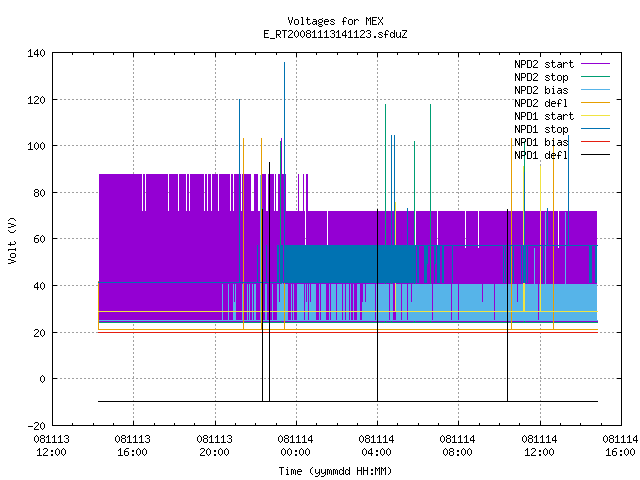Click the green NPD2 stop legend line

pyautogui.click(x=595, y=76)
